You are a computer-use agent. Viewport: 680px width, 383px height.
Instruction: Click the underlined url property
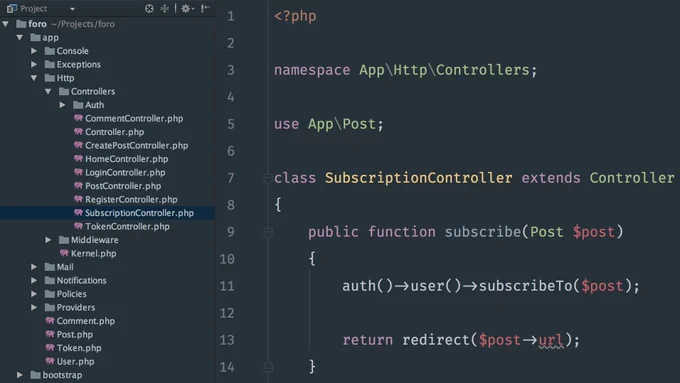point(551,340)
